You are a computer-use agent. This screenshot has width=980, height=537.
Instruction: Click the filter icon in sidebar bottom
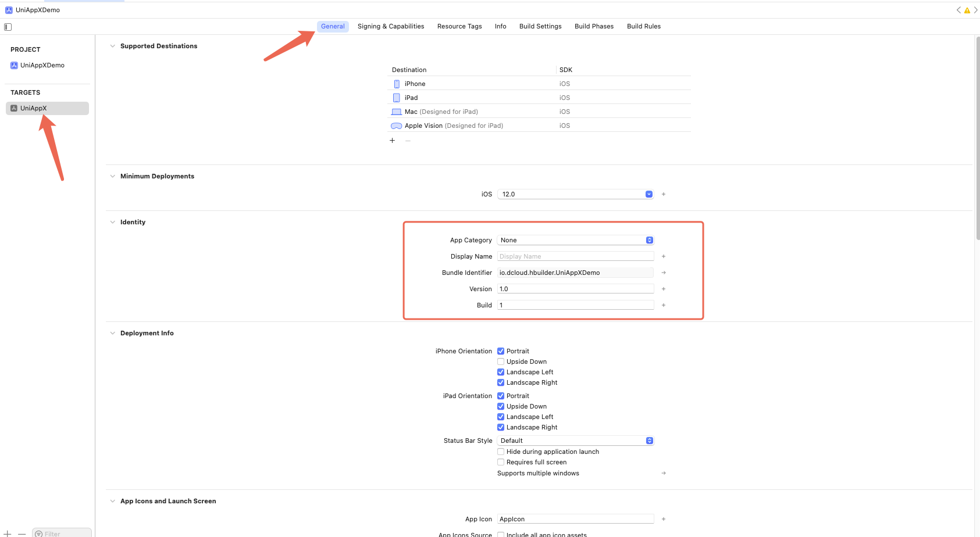pyautogui.click(x=38, y=534)
